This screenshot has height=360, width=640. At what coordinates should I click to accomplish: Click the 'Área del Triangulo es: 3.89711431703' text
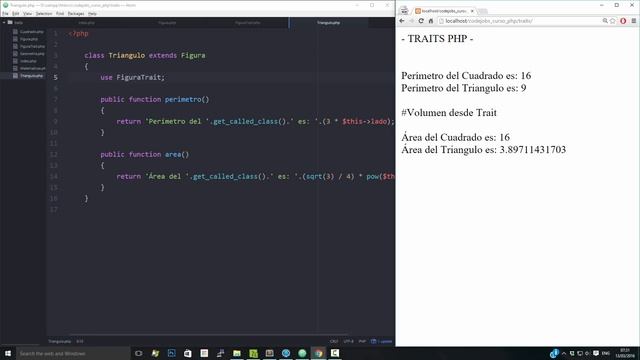484,149
